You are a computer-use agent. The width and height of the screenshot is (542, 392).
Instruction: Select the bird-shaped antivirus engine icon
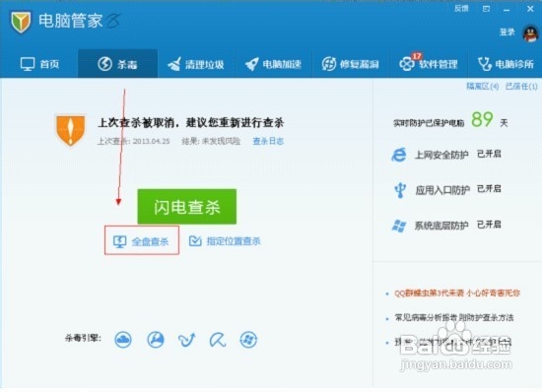(187, 340)
